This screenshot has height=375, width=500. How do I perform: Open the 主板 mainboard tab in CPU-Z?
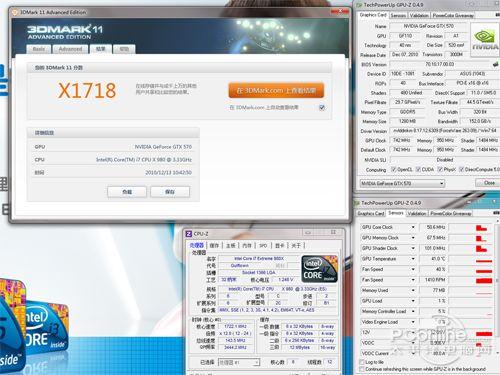click(231, 245)
